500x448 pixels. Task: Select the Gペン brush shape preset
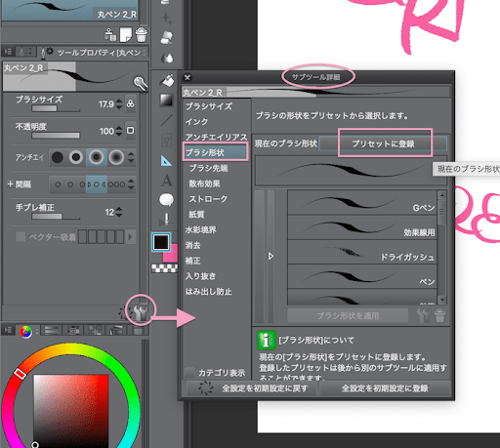click(362, 202)
